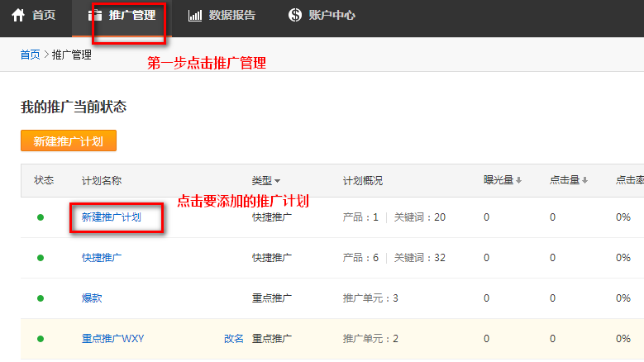644x362 pixels.
Task: Click green status dot for 新建推广计划 row
Action: pyautogui.click(x=40, y=217)
